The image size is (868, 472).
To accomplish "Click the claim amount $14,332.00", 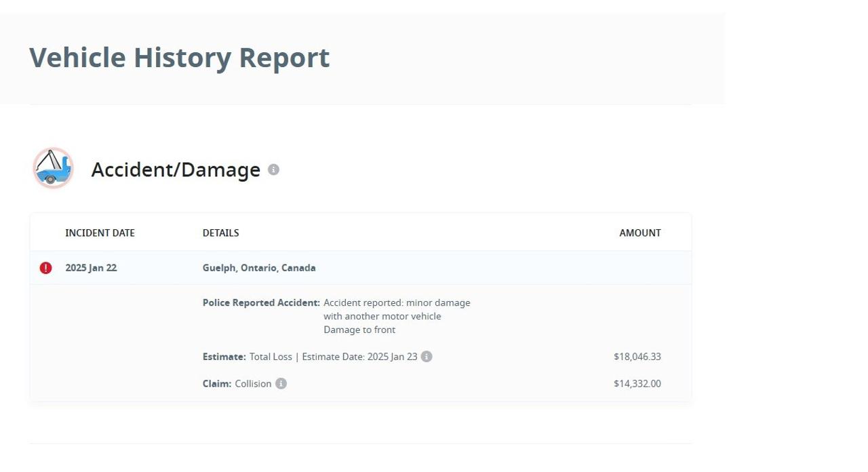I will click(637, 384).
